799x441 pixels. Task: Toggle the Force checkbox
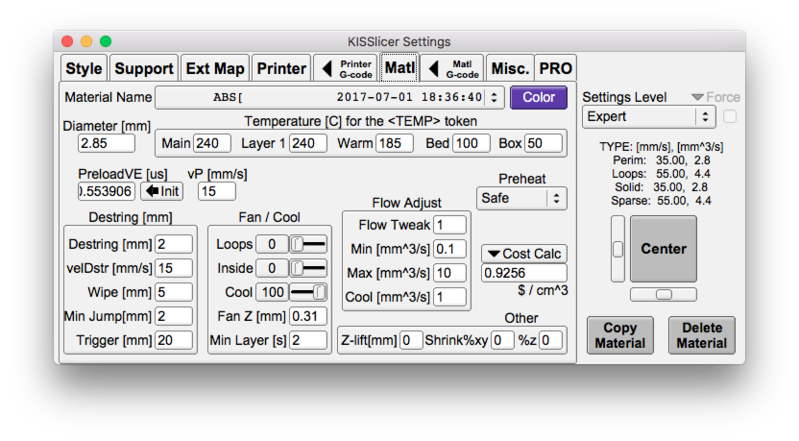click(x=730, y=117)
